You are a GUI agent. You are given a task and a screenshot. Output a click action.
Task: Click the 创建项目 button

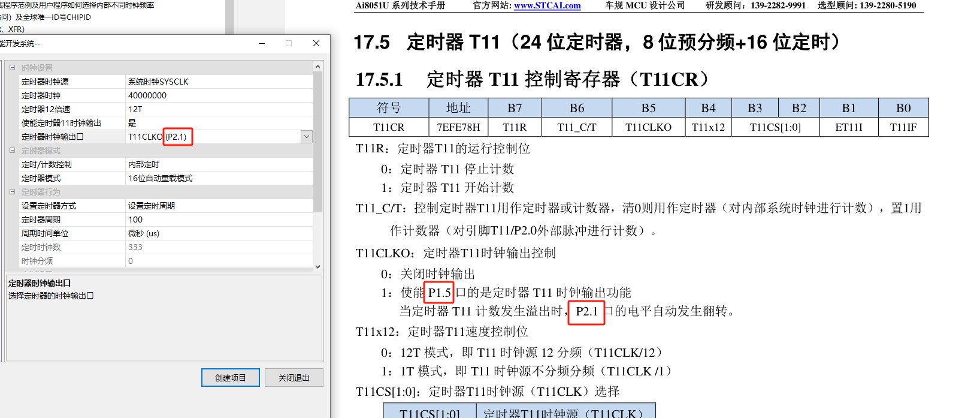pyautogui.click(x=231, y=377)
